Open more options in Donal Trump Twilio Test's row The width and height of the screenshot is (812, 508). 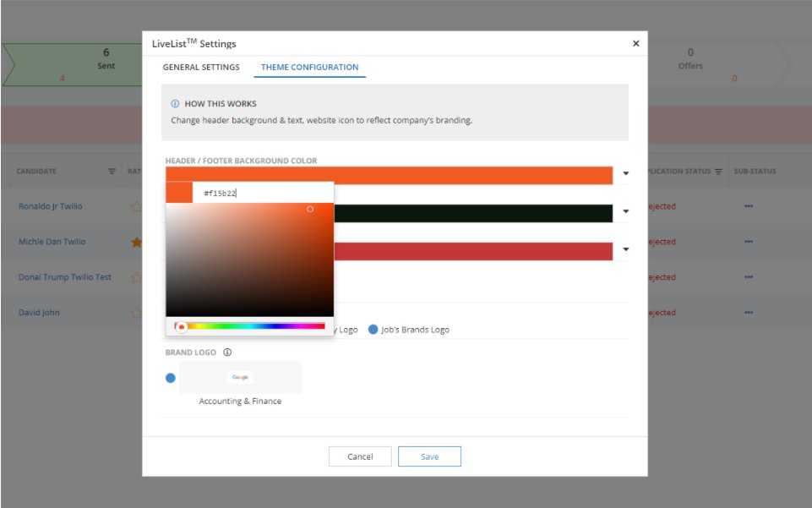(749, 277)
